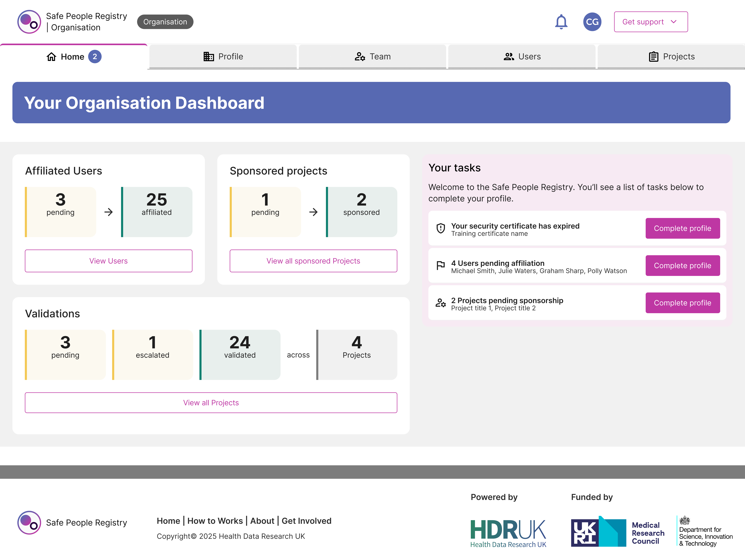Open the Profile tab

point(223,57)
